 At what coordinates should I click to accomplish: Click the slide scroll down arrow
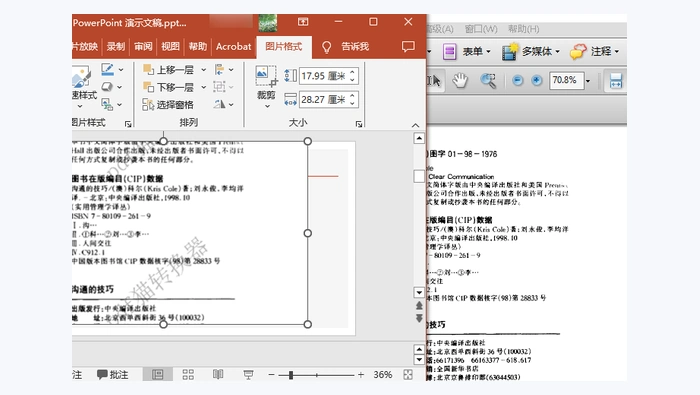419,292
